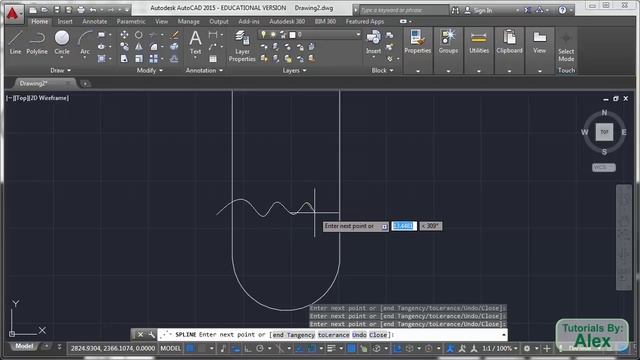This screenshot has height=360, width=640.
Task: Select the Arc tool
Action: [x=84, y=42]
